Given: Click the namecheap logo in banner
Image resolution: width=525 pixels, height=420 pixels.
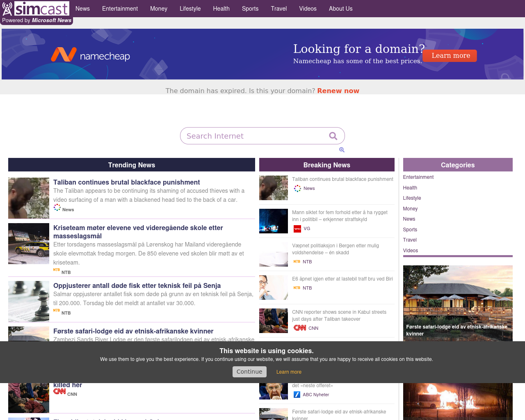Looking at the screenshot, I should (90, 55).
